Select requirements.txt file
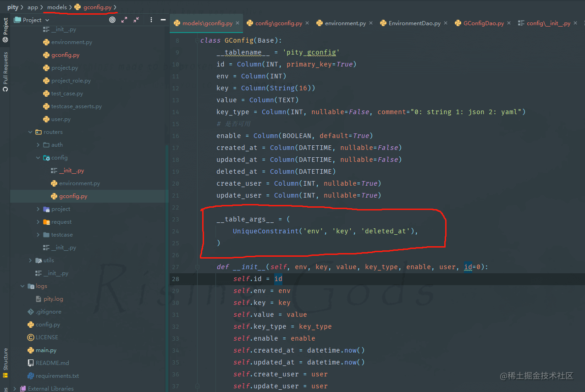 click(57, 376)
